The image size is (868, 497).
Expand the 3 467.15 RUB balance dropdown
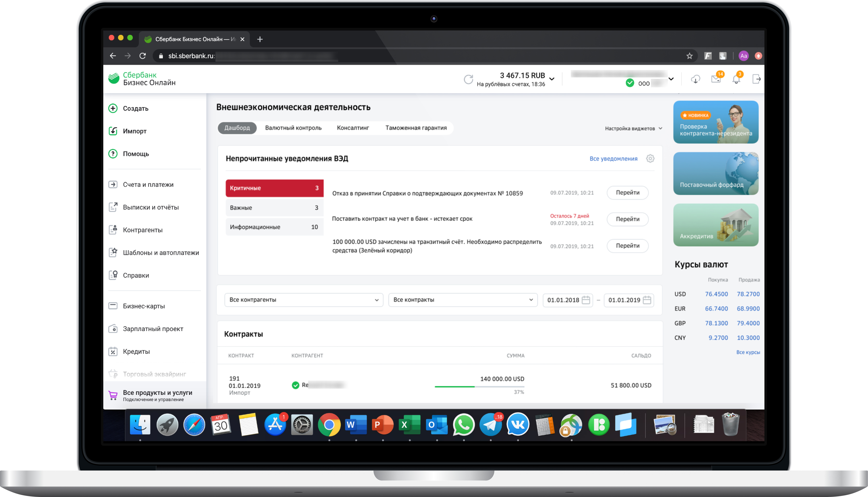[552, 79]
